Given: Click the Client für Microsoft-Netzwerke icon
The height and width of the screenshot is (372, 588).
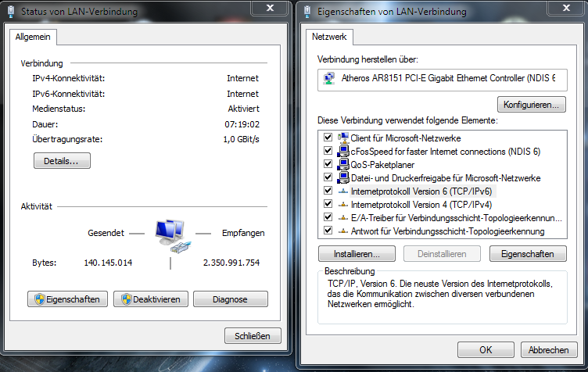Looking at the screenshot, I should pos(343,138).
